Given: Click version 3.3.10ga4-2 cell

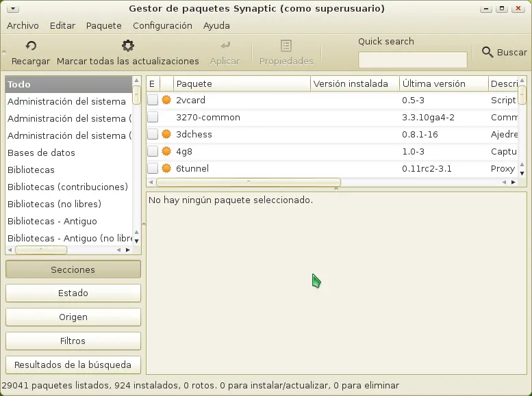Looking at the screenshot, I should click(428, 118).
